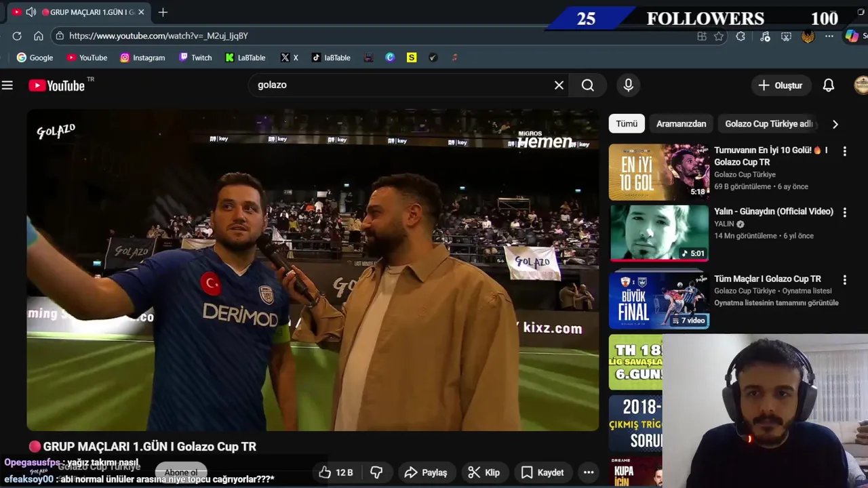Open the browser profile avatar

(808, 36)
